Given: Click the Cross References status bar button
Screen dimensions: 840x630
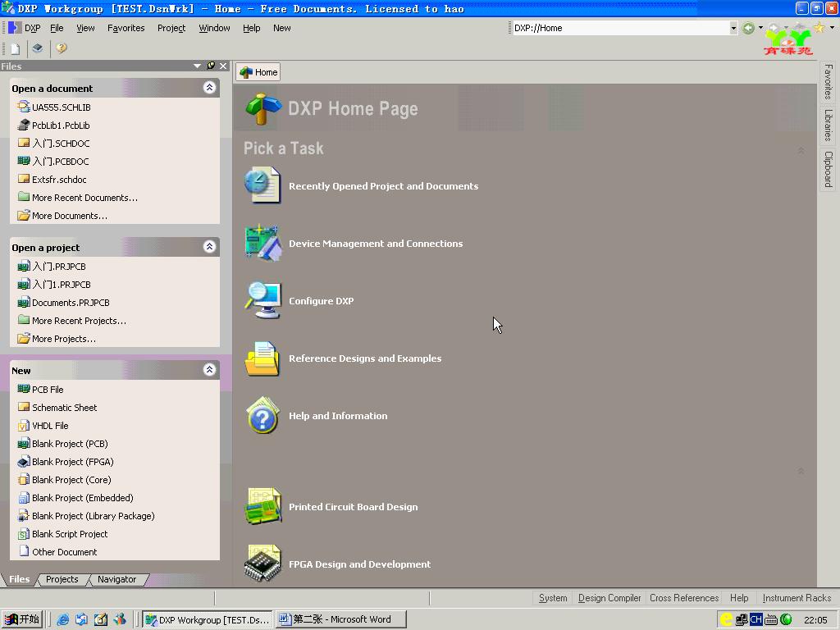Looking at the screenshot, I should click(x=684, y=598).
